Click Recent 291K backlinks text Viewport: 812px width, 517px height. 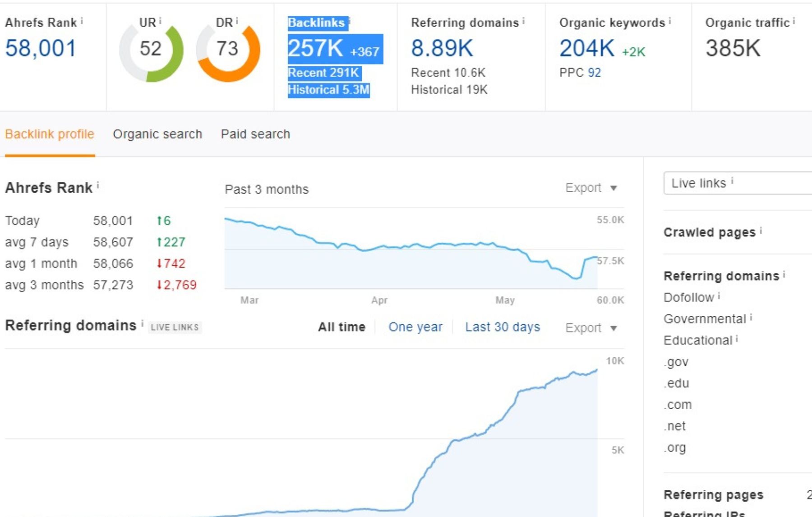[x=323, y=73]
